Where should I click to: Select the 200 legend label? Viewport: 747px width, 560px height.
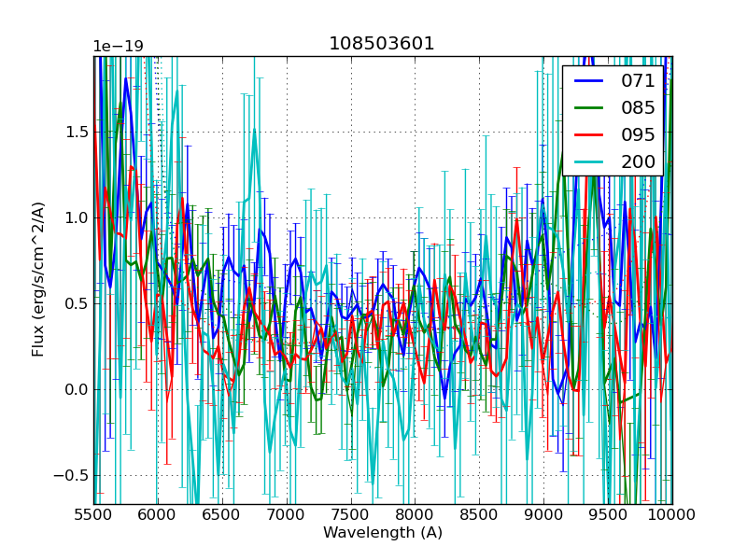[x=638, y=161]
